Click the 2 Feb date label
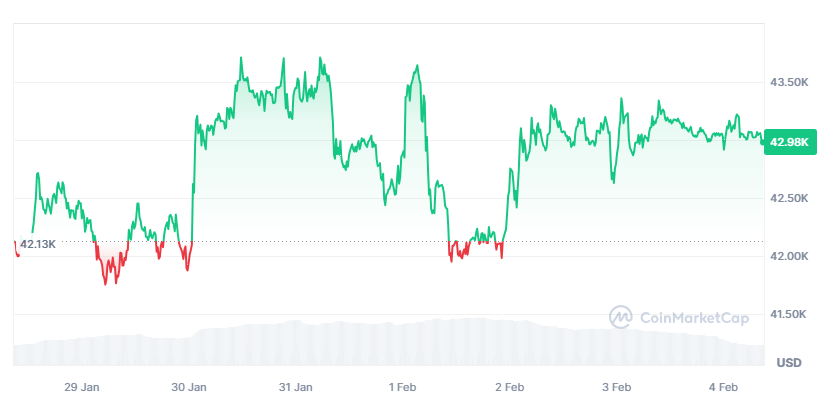The height and width of the screenshot is (414, 833). pyautogui.click(x=510, y=386)
